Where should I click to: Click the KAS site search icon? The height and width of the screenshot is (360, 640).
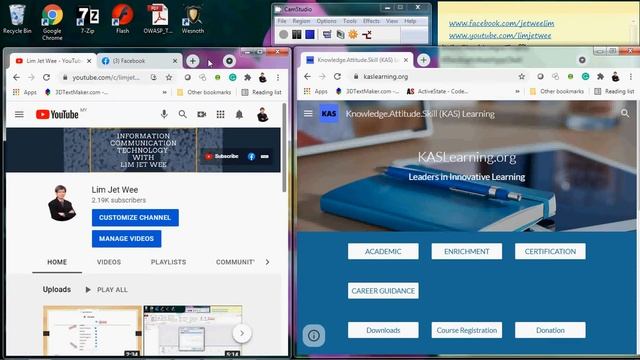click(x=625, y=113)
